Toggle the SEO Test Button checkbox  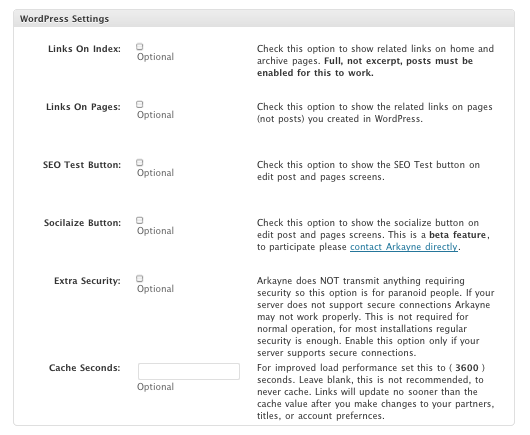(140, 163)
